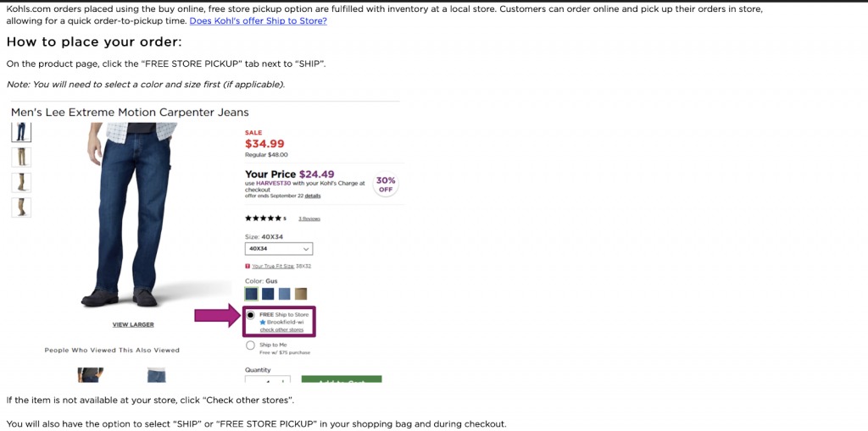
Task: Click the first dark jeans thumbnail
Action: coord(21,131)
